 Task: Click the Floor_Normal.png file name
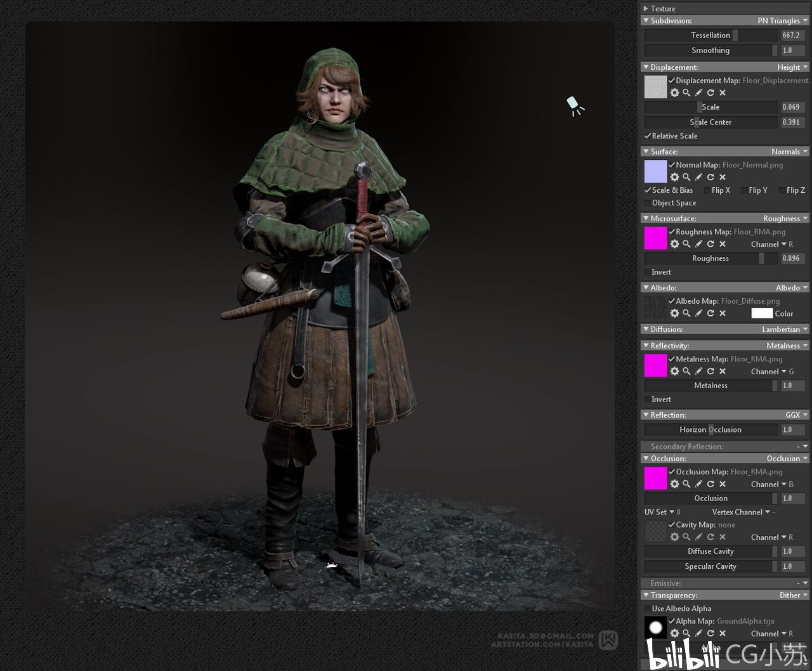point(753,165)
